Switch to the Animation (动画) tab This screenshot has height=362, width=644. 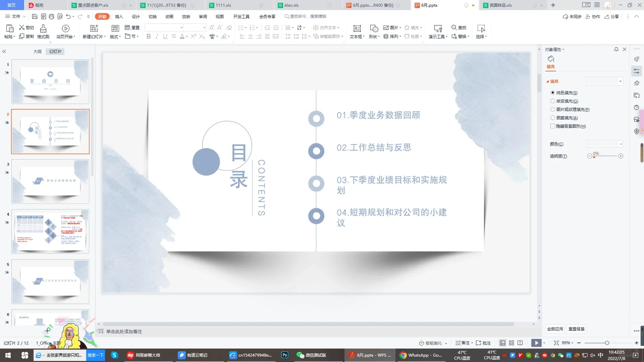click(x=169, y=17)
